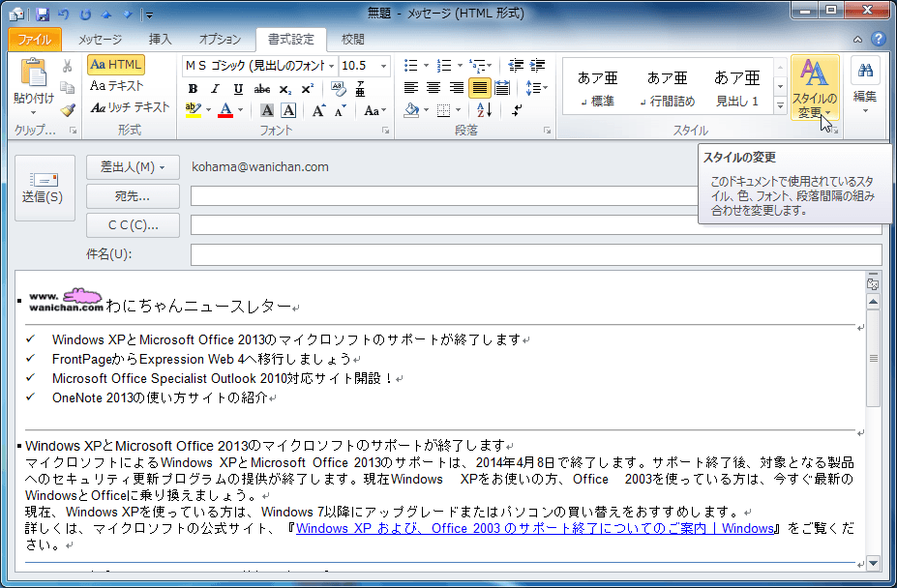Screen dimensions: 897x588
Task: Toggle subscript formatting
Action: pos(284,89)
